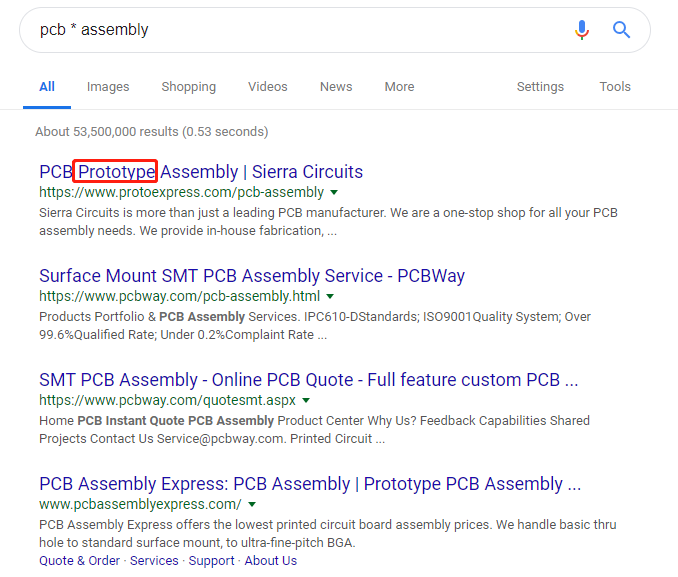
Task: Go to the News tab
Action: 336,87
